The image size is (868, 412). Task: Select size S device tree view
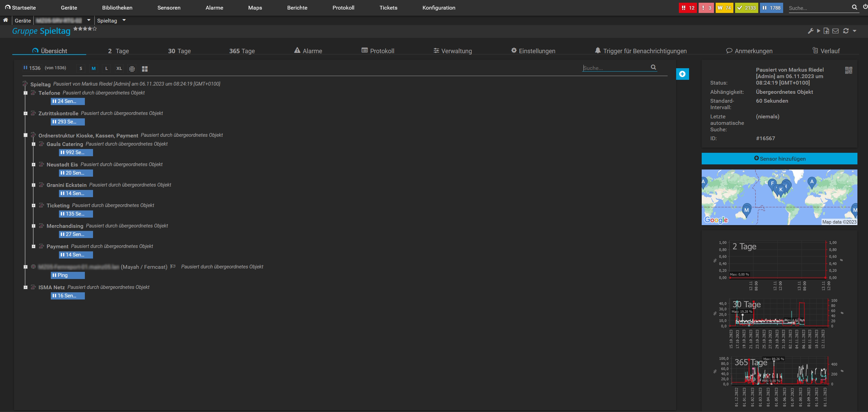[81, 69]
